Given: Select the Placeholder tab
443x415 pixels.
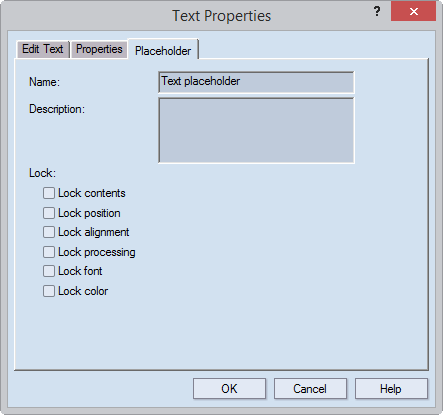Looking at the screenshot, I should [x=163, y=51].
